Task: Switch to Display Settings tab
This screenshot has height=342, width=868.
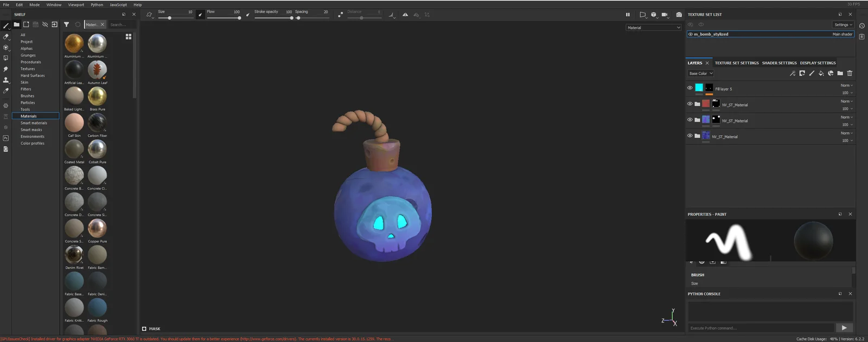Action: 818,63
